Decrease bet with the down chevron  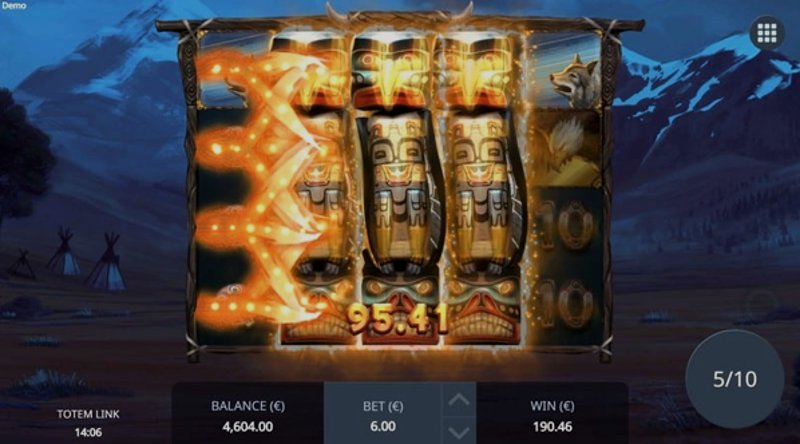tap(459, 432)
